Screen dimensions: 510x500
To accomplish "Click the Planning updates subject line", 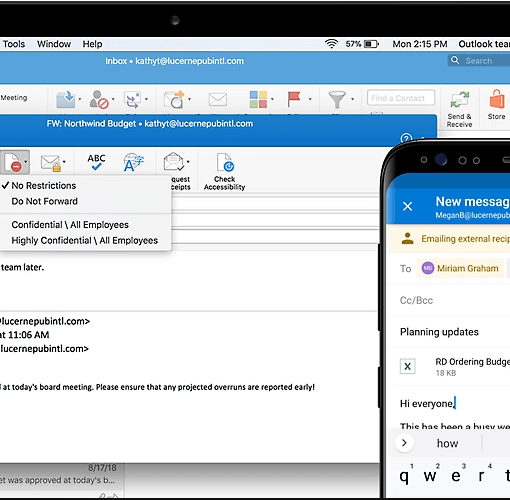I will [439, 332].
